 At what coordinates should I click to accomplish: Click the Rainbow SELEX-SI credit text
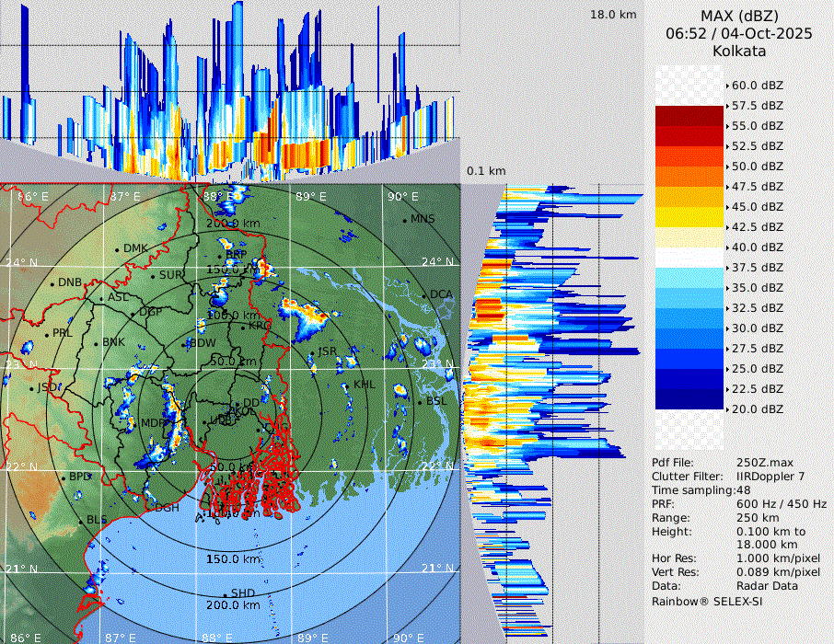(707, 601)
